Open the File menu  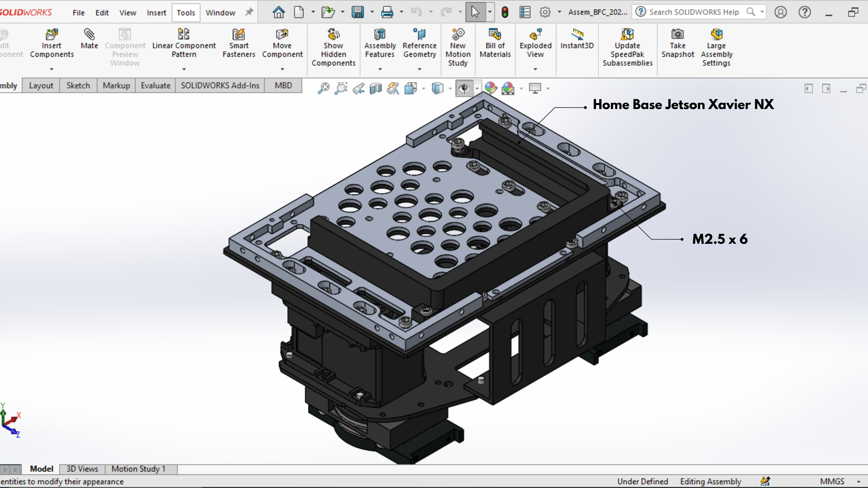click(x=79, y=13)
